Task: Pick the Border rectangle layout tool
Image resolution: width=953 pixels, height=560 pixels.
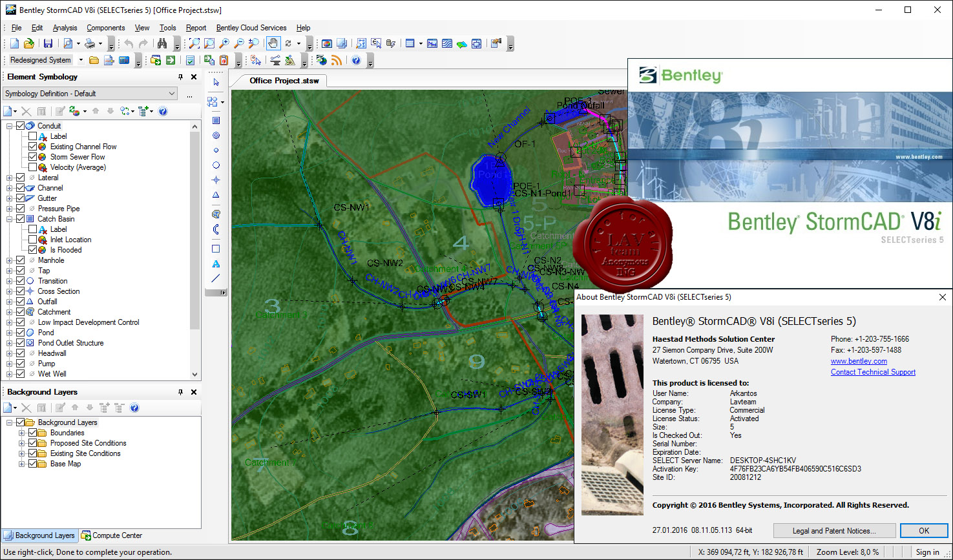Action: click(x=216, y=249)
